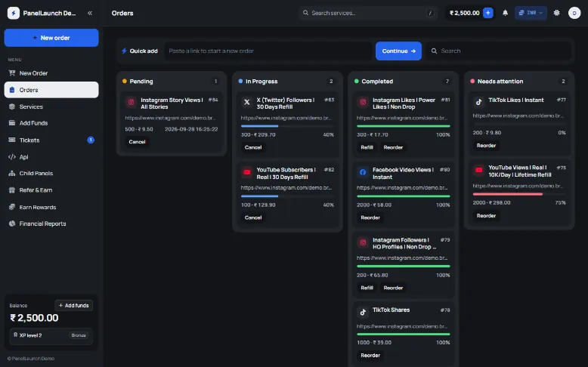Click the Earn Rewards coins icon
Screen dimensions: 588x367
12,207
